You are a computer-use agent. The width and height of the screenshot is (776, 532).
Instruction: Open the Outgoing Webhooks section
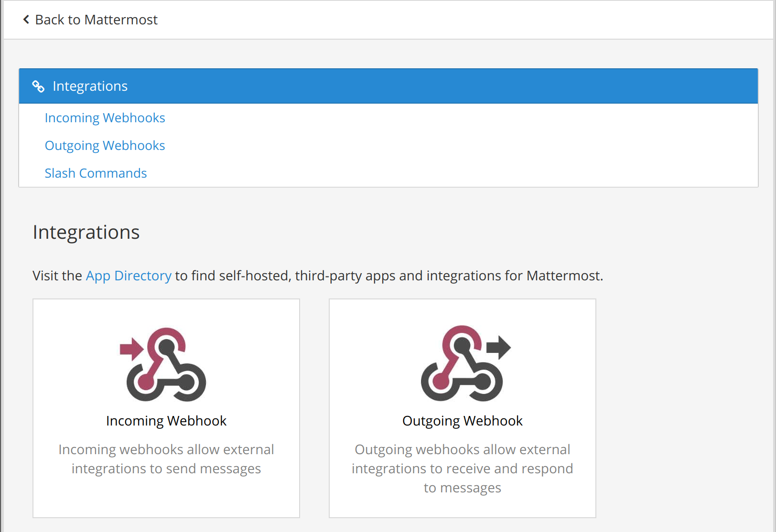tap(105, 145)
